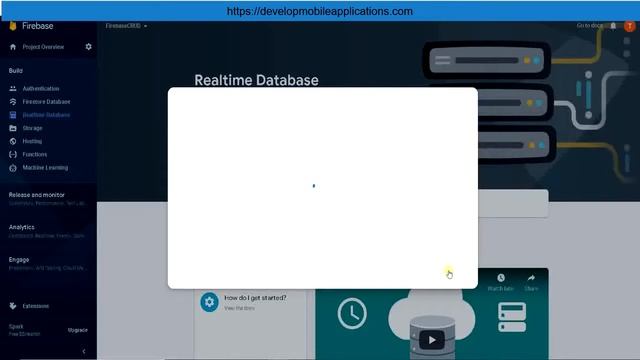The image size is (640, 360).
Task: Select Machine Learning in the sidebar
Action: click(45, 168)
